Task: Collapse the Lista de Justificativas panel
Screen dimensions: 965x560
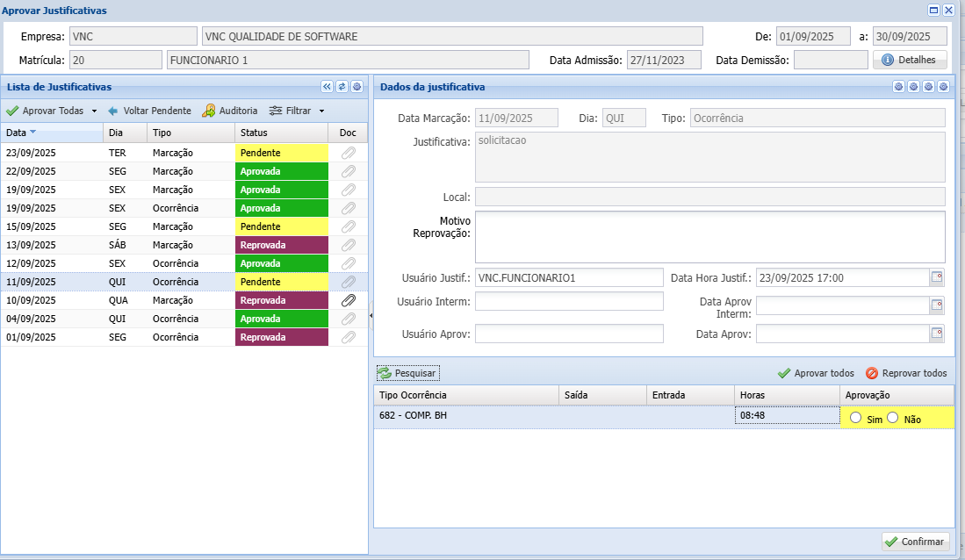Action: 327,87
